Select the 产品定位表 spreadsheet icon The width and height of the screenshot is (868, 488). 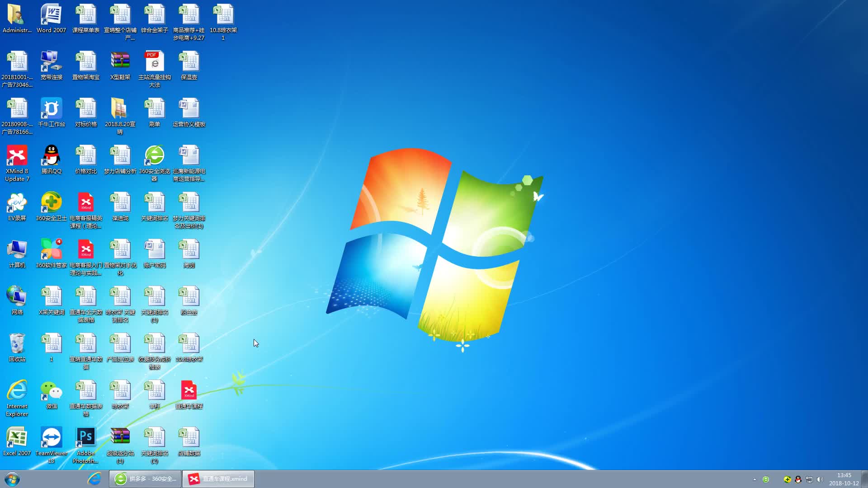pos(120,347)
